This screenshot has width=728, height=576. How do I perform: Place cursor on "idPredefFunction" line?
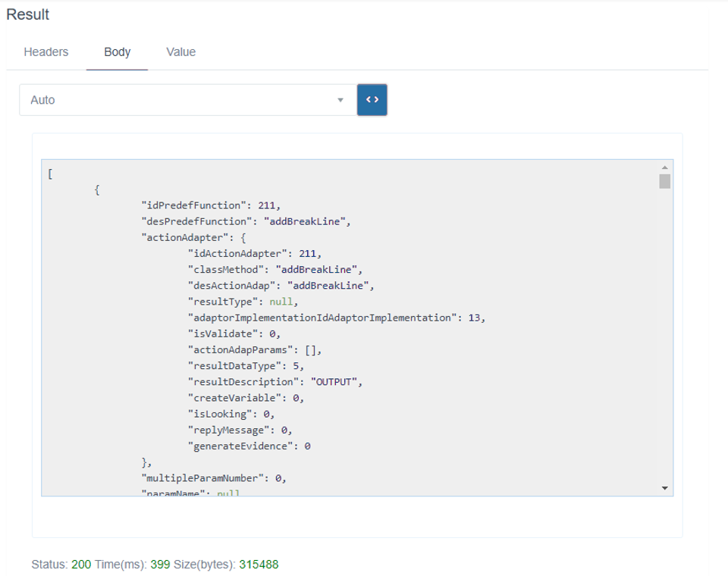[211, 205]
